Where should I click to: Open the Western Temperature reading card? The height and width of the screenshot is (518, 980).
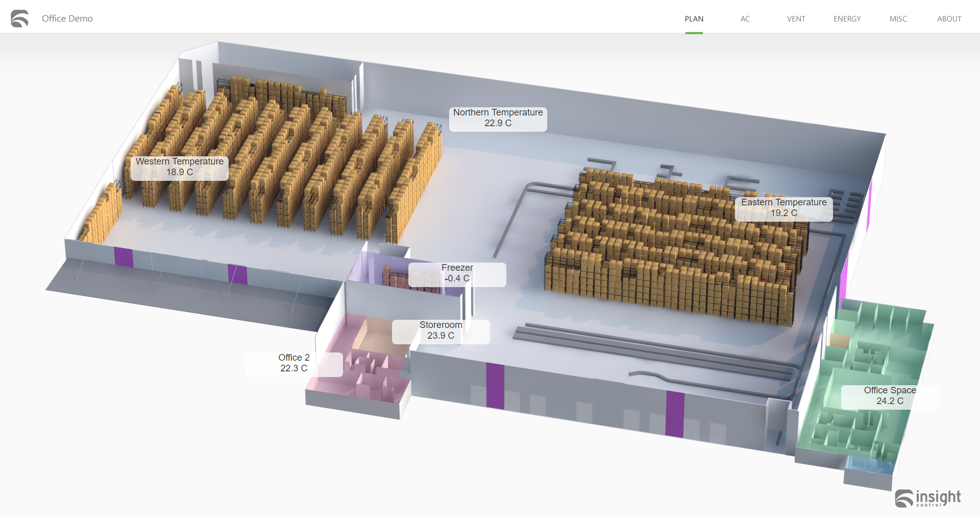(x=179, y=167)
